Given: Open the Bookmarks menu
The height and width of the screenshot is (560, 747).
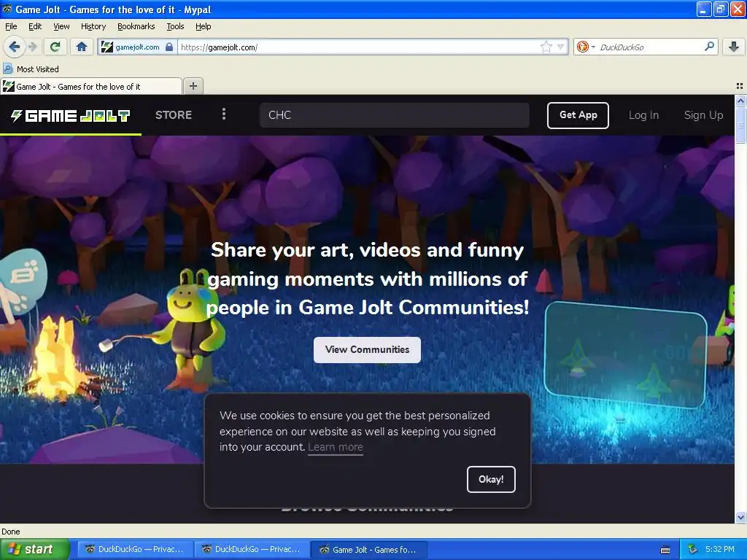Looking at the screenshot, I should (136, 26).
